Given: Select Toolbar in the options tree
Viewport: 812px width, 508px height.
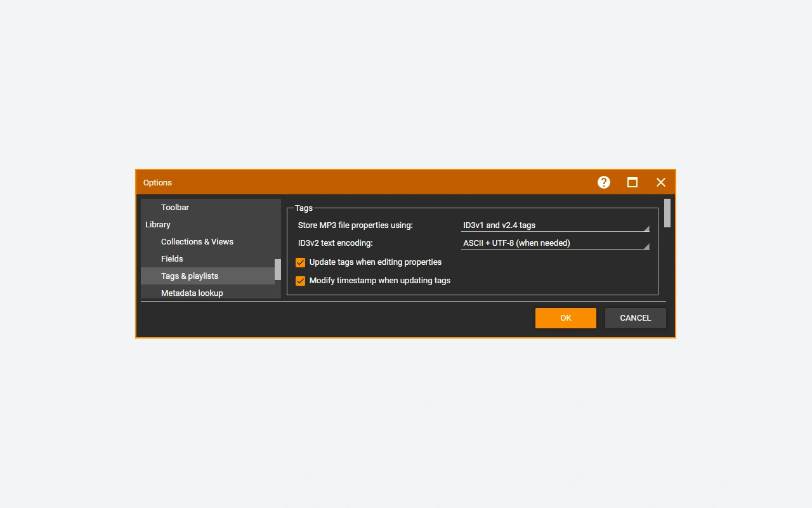Looking at the screenshot, I should pos(207,207).
